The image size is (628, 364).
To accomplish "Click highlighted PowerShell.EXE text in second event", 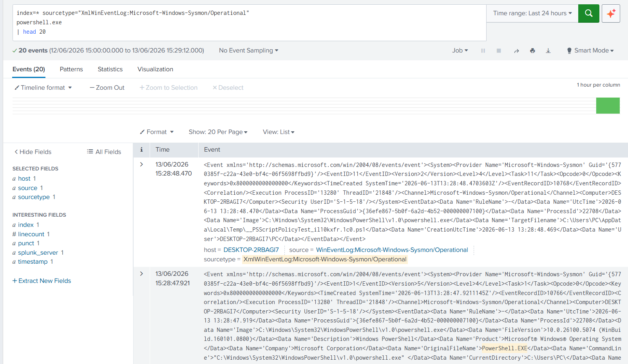I will pos(505,348).
